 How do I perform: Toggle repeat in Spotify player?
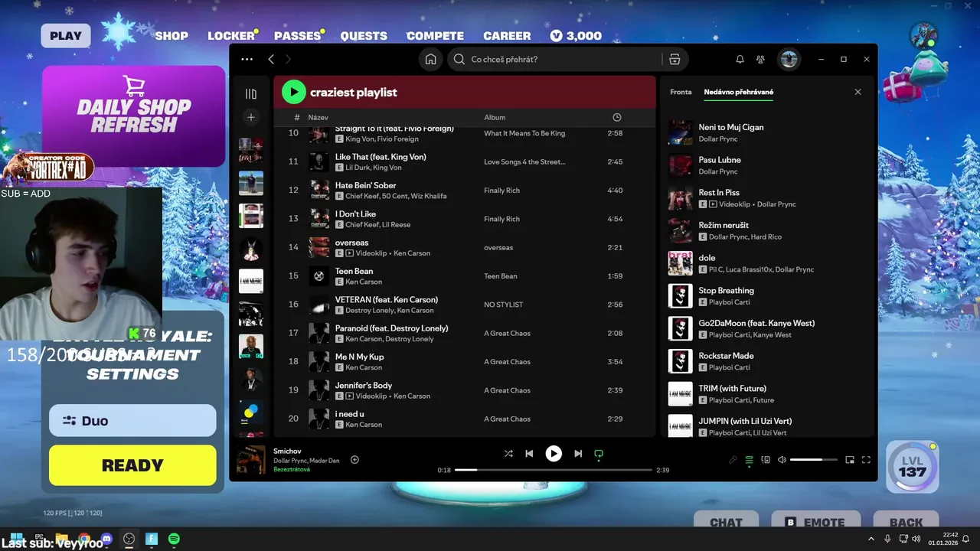pos(599,453)
